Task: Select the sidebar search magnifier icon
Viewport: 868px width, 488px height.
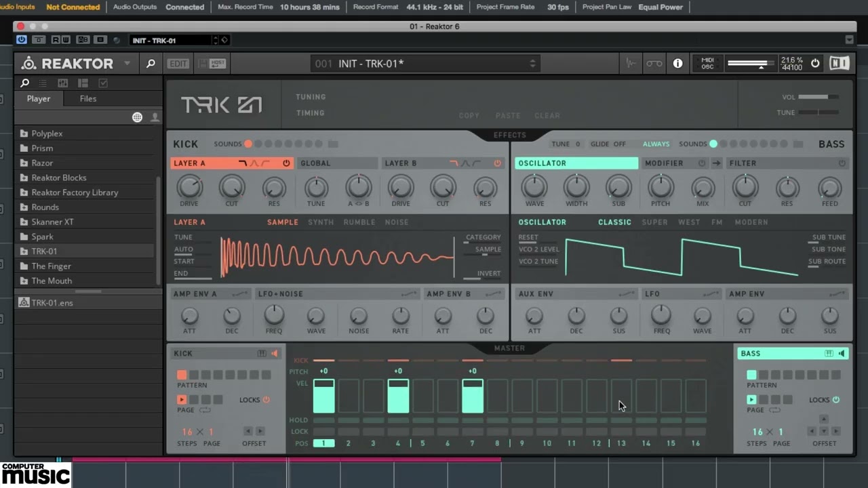Action: 25,83
